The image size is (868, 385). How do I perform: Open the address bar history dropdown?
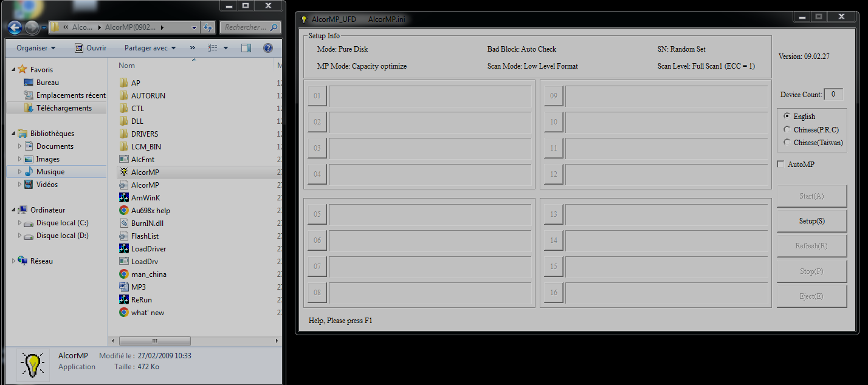(x=194, y=27)
